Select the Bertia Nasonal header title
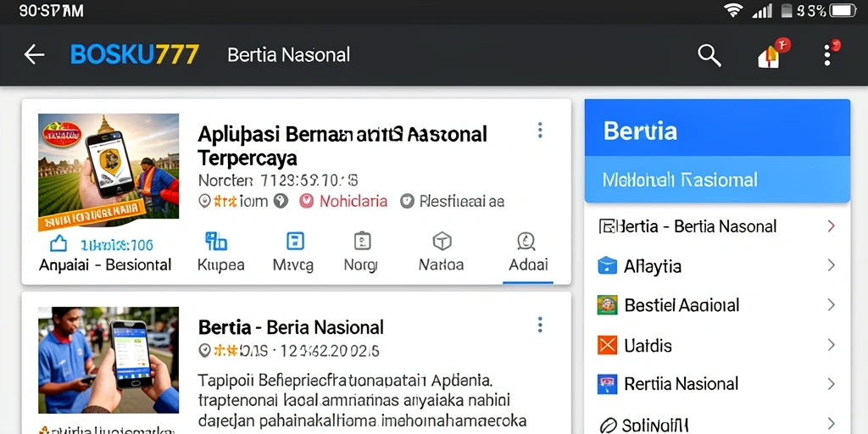 [288, 55]
